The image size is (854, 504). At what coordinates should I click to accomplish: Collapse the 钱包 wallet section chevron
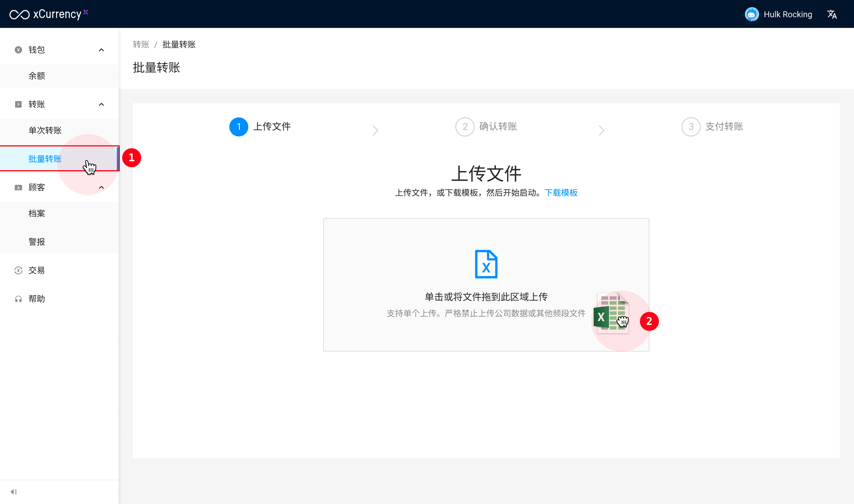point(101,50)
